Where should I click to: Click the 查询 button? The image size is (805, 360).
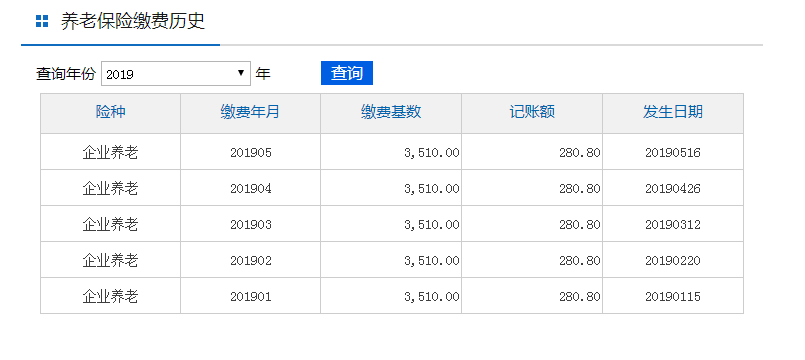[347, 73]
